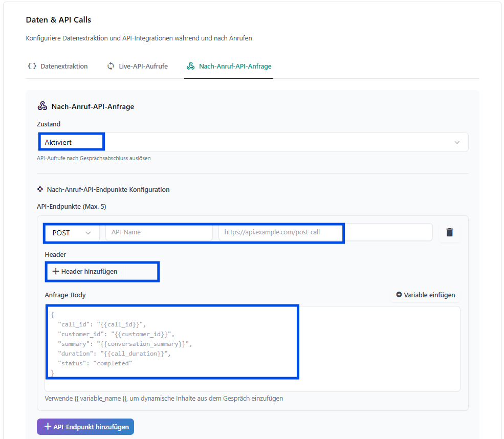Focus the API-Name input field
Image resolution: width=504 pixels, height=439 pixels.
[159, 232]
